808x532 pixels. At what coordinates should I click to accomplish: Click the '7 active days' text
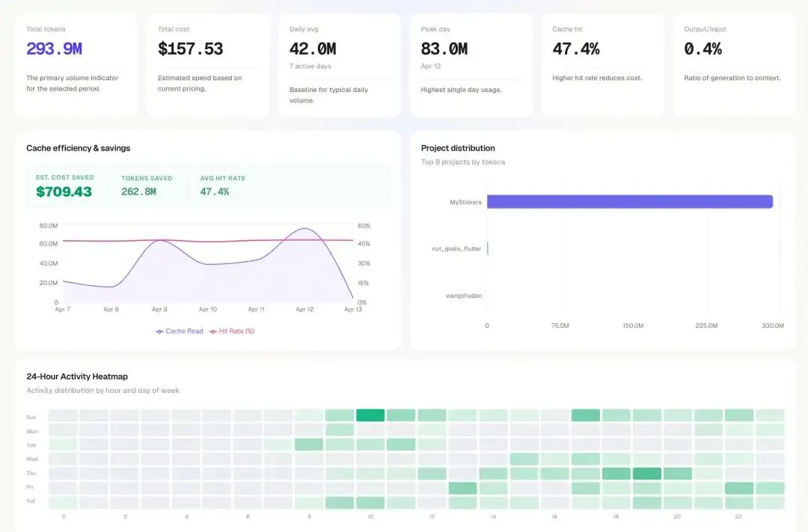click(310, 66)
